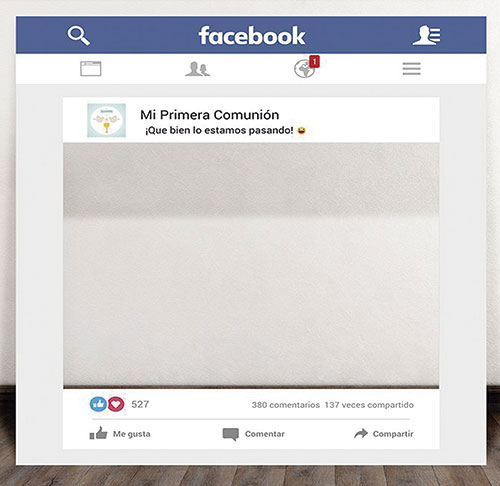Select the news feed tab icon

[x=91, y=69]
